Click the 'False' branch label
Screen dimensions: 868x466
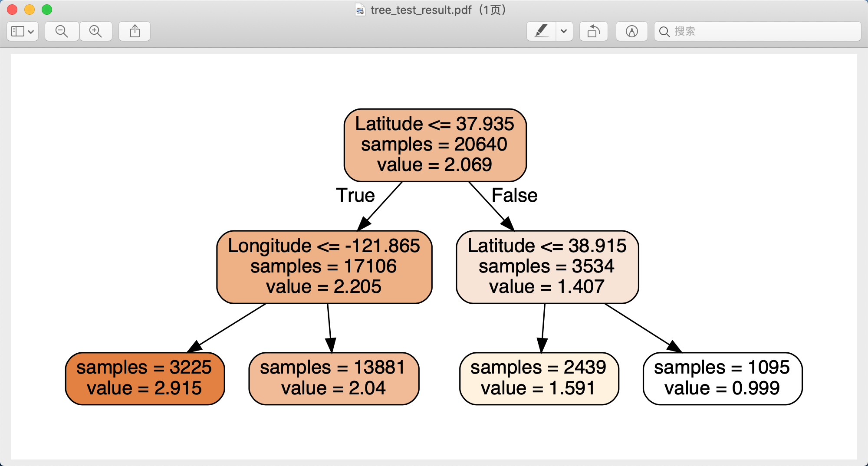515,195
